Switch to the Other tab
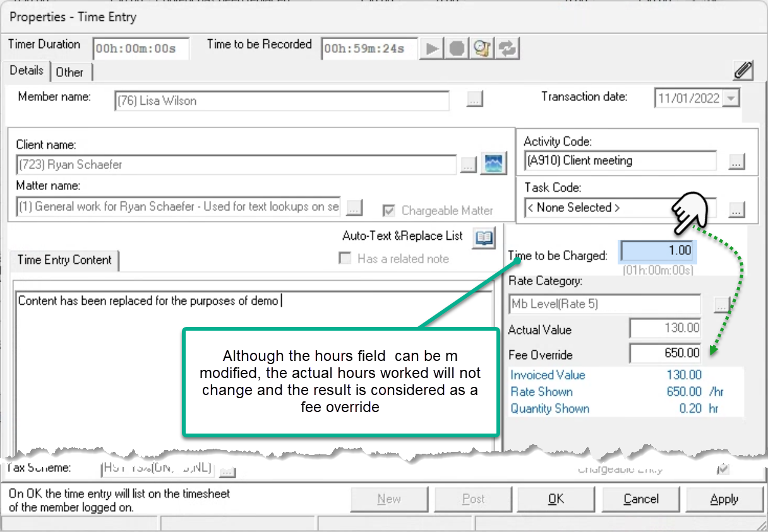This screenshot has height=532, width=768. click(x=69, y=72)
